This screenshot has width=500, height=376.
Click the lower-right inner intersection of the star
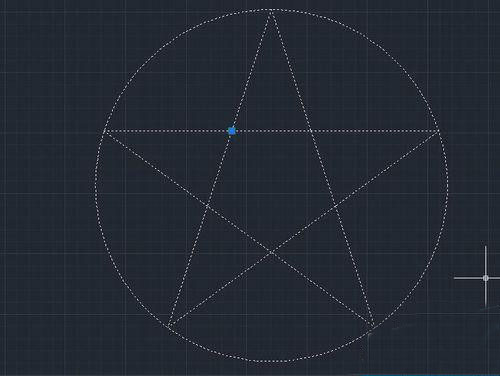335,207
